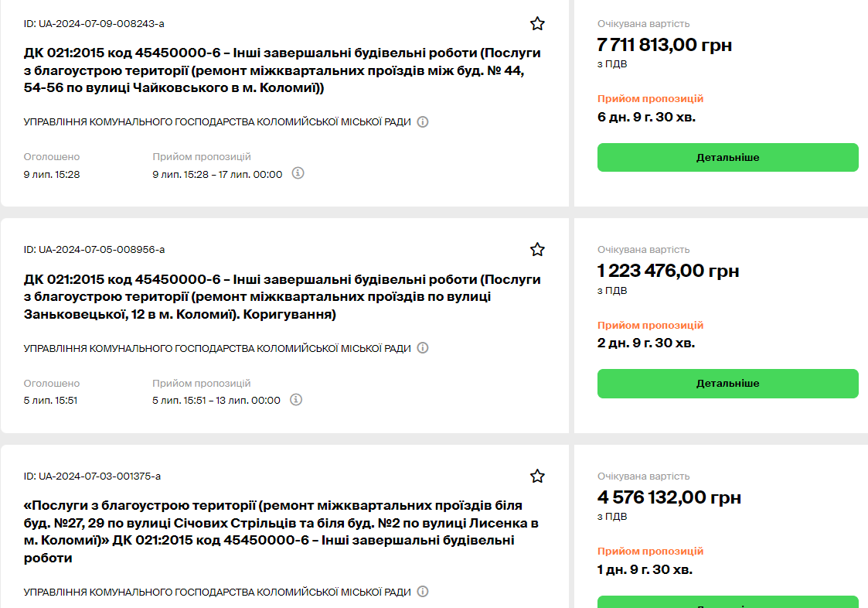Image resolution: width=868 pixels, height=608 pixels.
Task: Favorite the Чайковського street tender with star
Action: pyautogui.click(x=537, y=24)
